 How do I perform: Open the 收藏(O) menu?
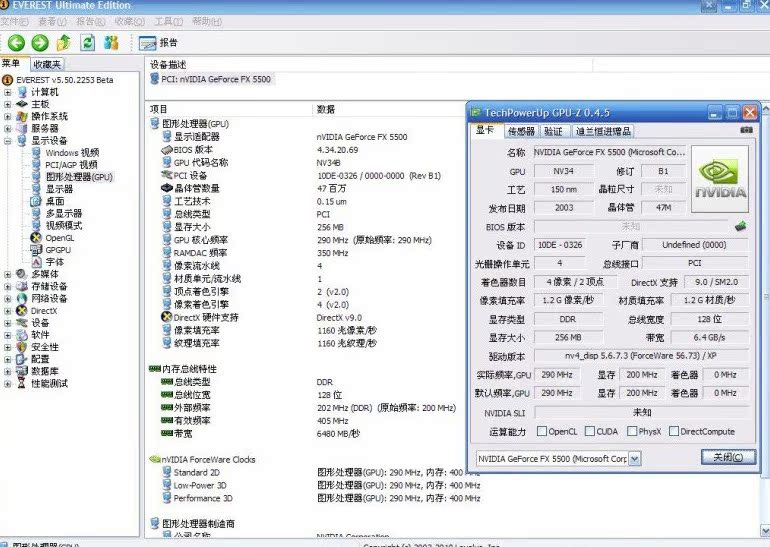130,21
